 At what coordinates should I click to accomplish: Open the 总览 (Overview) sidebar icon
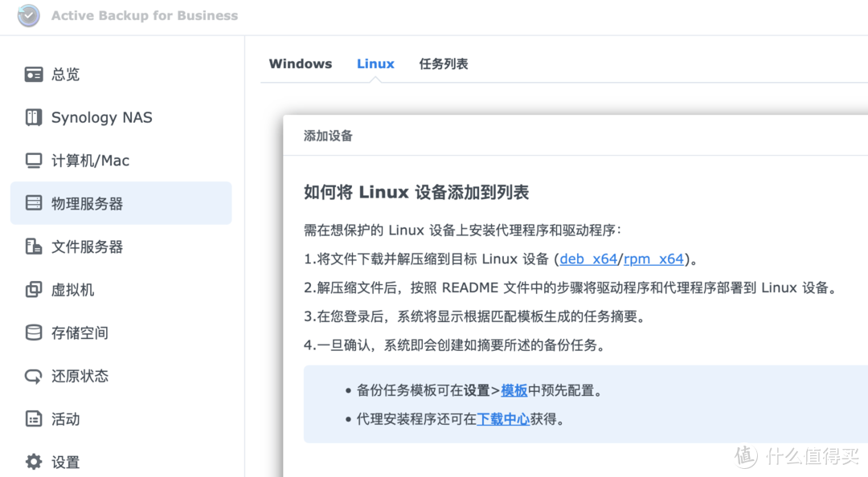33,74
